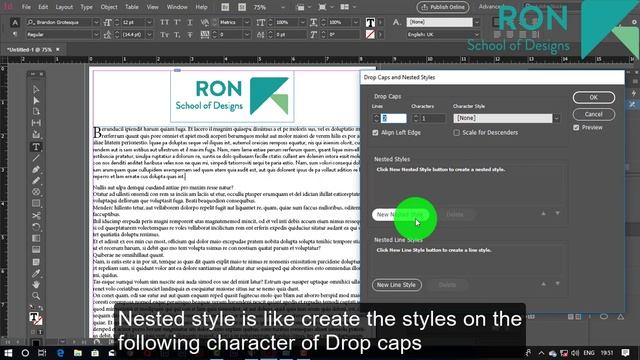
Task: Open the Window menu
Action: pyautogui.click(x=177, y=7)
